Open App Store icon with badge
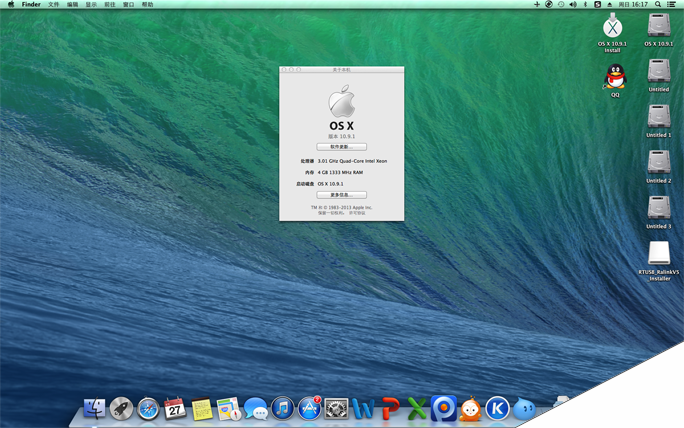 309,409
